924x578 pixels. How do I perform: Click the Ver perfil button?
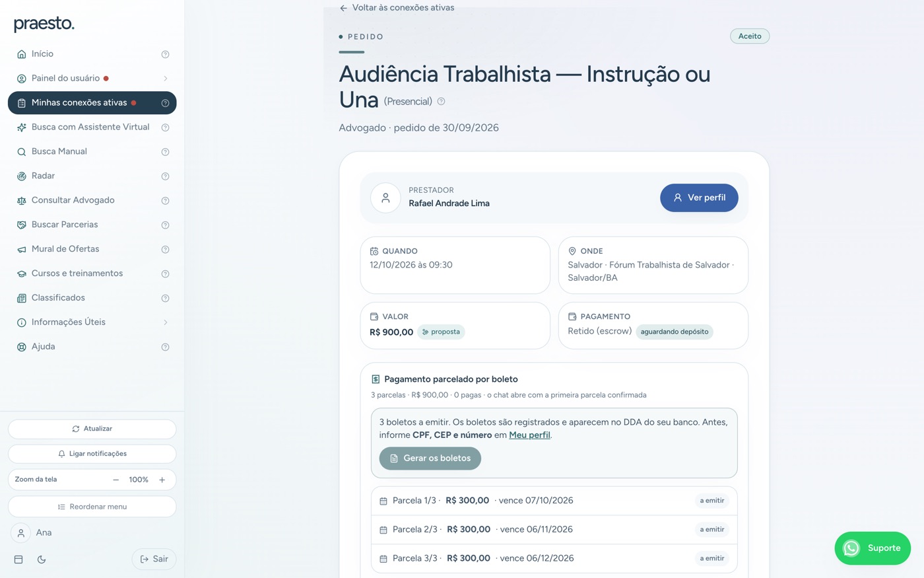click(699, 198)
